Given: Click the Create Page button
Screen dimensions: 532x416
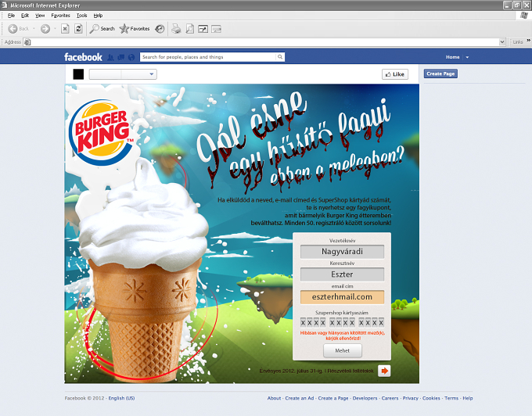Looking at the screenshot, I should coord(440,74).
